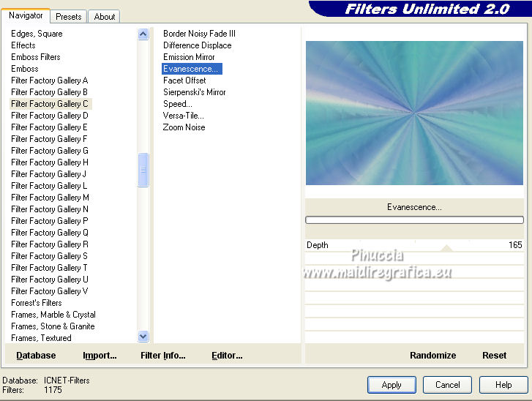Select Filter Factory Gallery P

pyautogui.click(x=50, y=221)
